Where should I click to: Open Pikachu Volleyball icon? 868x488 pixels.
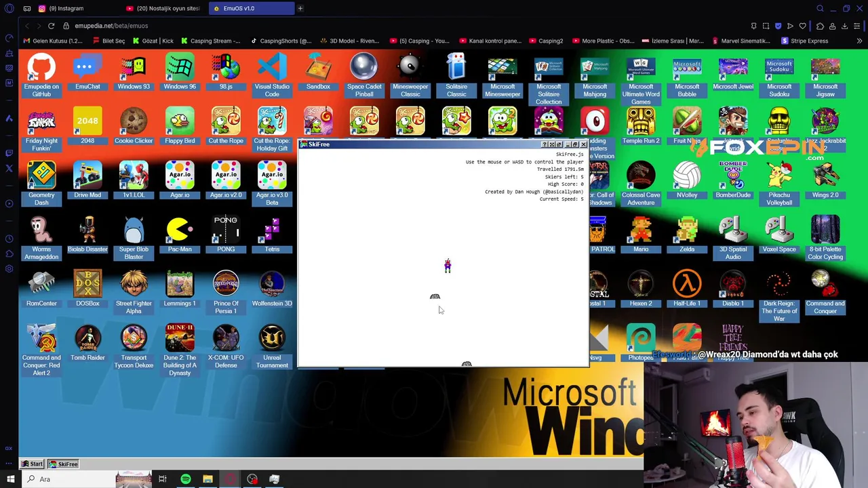point(779,184)
